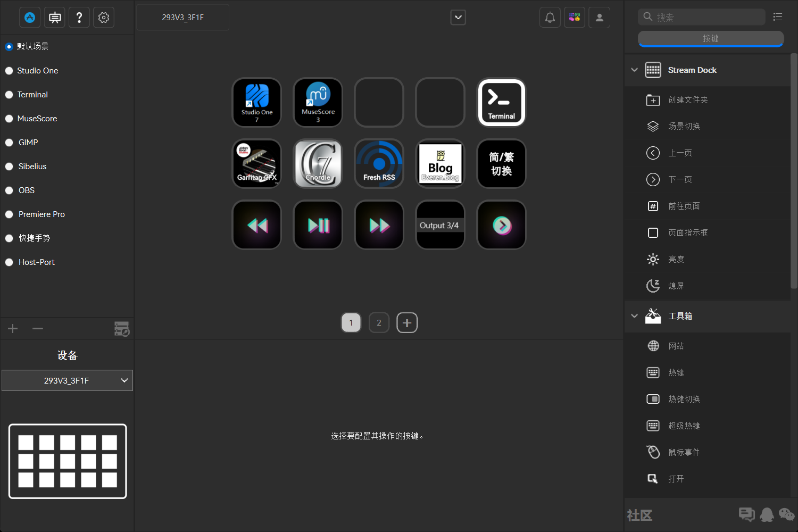
Task: Click the 293V3_3F1F tab at top
Action: [183, 18]
